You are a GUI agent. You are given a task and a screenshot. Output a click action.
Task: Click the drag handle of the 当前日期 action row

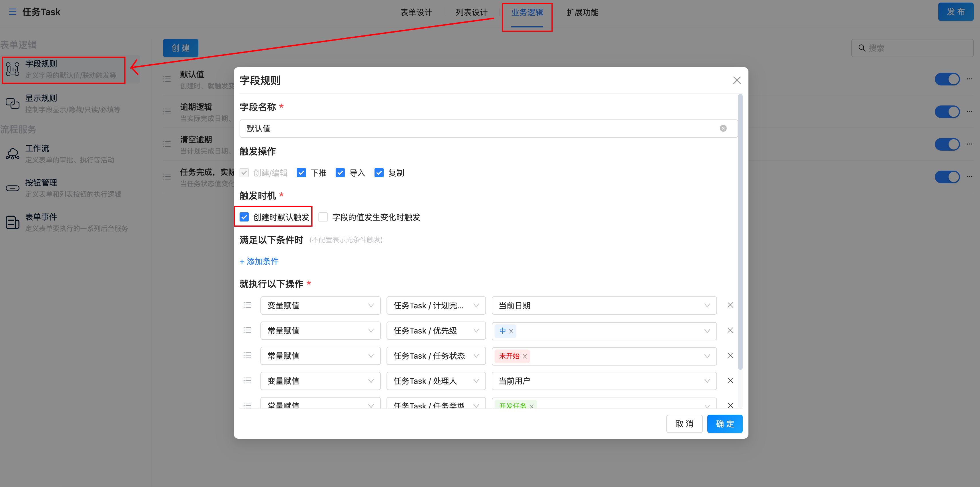tap(247, 305)
